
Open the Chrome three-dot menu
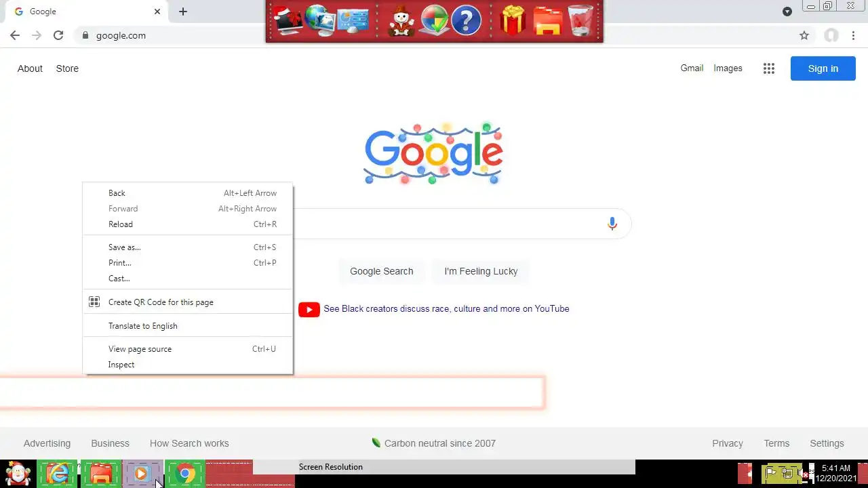(854, 35)
